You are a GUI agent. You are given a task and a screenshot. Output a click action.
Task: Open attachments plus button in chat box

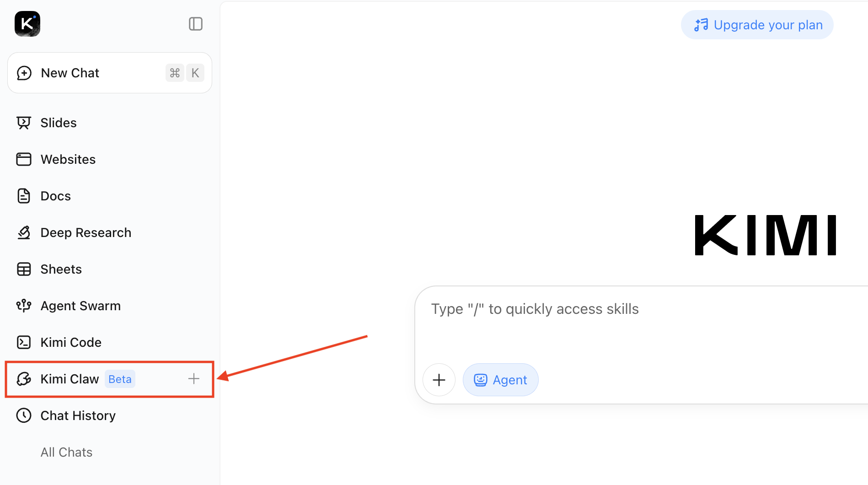439,380
